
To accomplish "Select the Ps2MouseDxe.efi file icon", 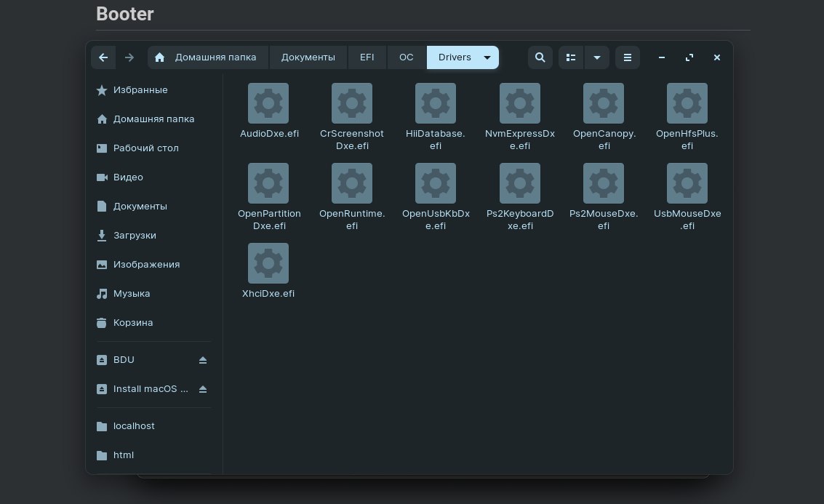I will (x=604, y=183).
